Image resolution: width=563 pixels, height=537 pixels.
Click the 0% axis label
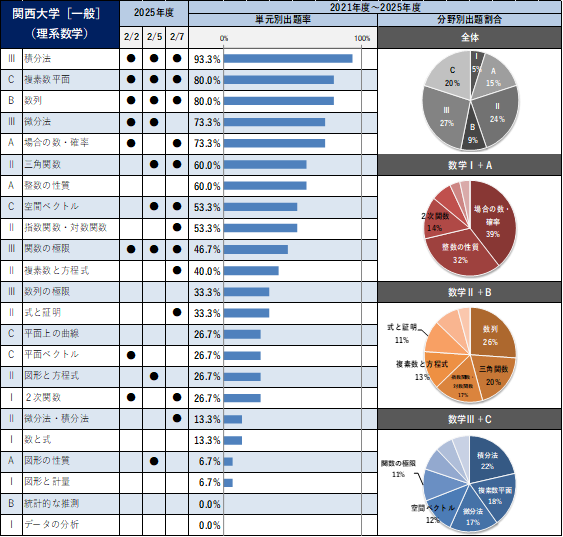click(x=224, y=38)
